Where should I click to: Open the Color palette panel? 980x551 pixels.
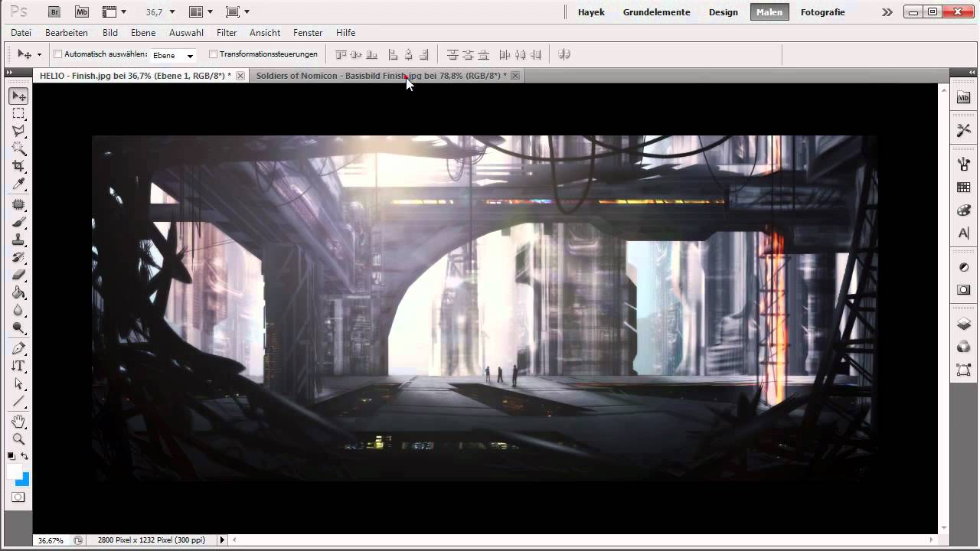click(x=964, y=210)
